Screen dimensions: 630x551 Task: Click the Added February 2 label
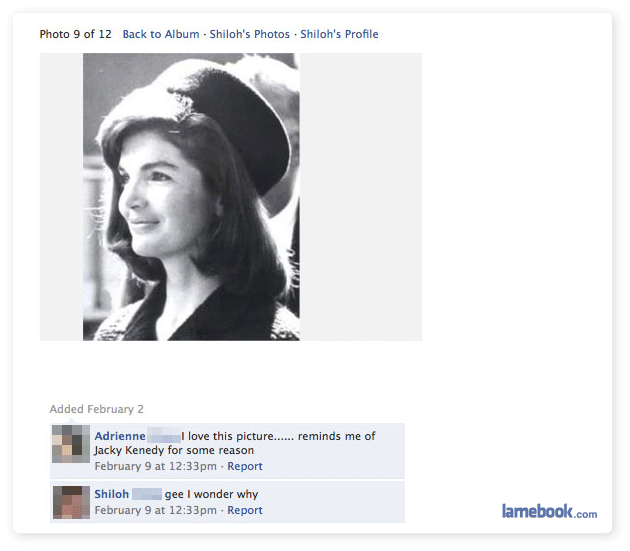pyautogui.click(x=96, y=409)
